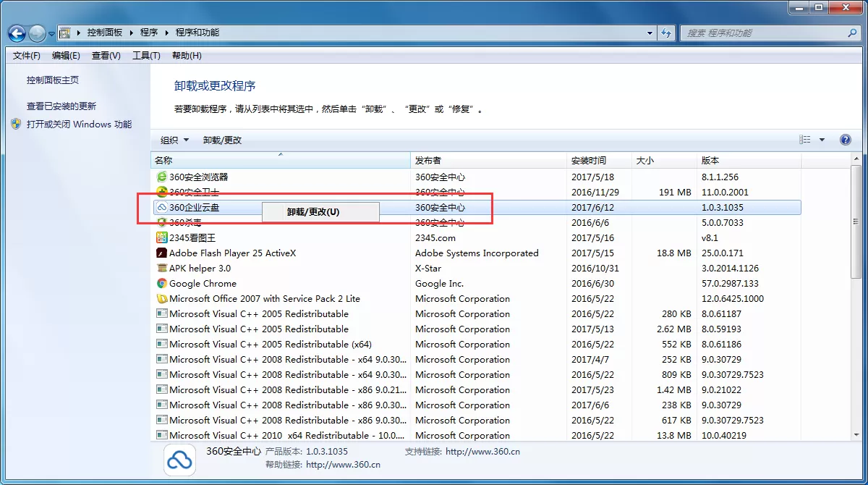This screenshot has width=868, height=485.
Task: Sort by the 安装时间 column header
Action: click(x=599, y=161)
